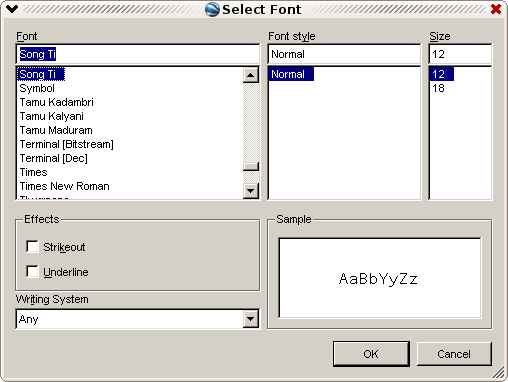The height and width of the screenshot is (382, 508).
Task: Close the Select Font dialog
Action: (496, 9)
